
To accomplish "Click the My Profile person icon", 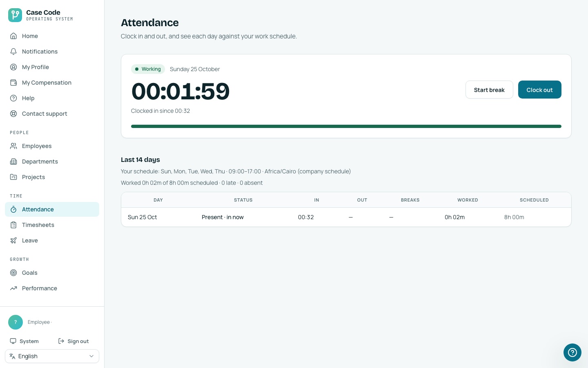I will (x=13, y=67).
